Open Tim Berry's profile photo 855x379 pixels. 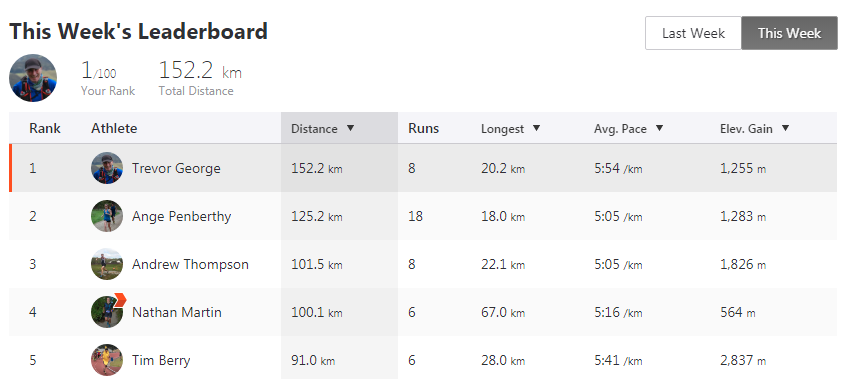pyautogui.click(x=107, y=360)
